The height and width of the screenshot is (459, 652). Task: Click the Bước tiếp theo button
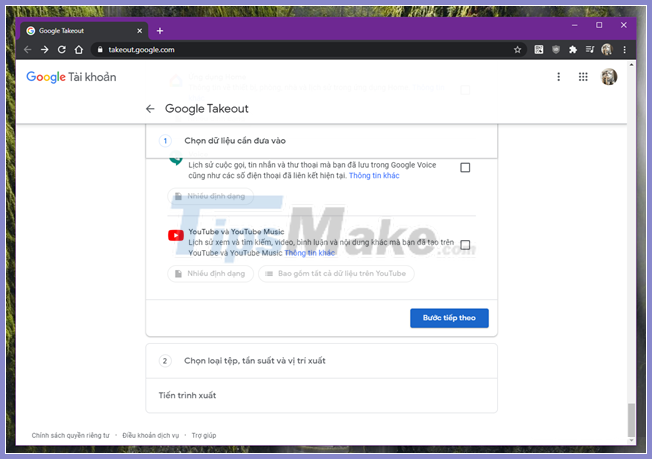(449, 318)
